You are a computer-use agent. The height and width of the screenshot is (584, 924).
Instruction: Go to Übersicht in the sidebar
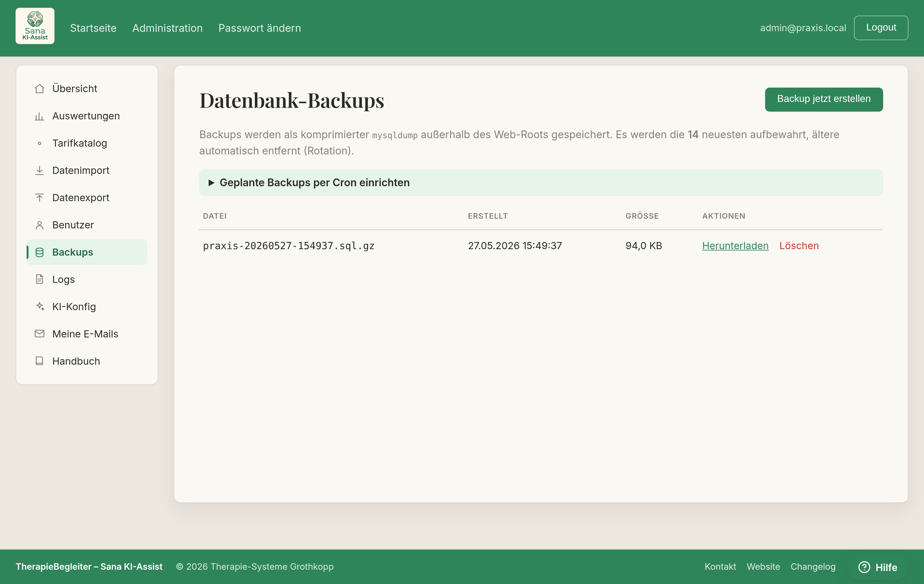[87, 89]
